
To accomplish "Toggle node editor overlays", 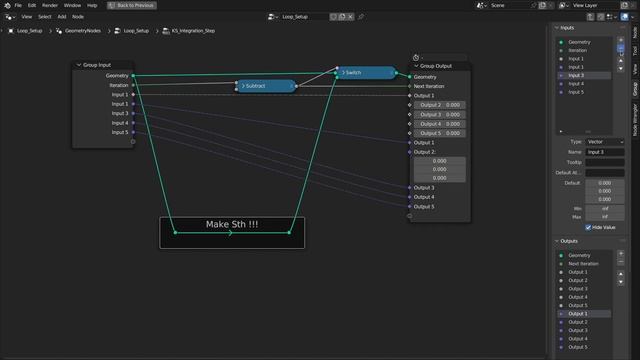I will pyautogui.click(x=624, y=17).
